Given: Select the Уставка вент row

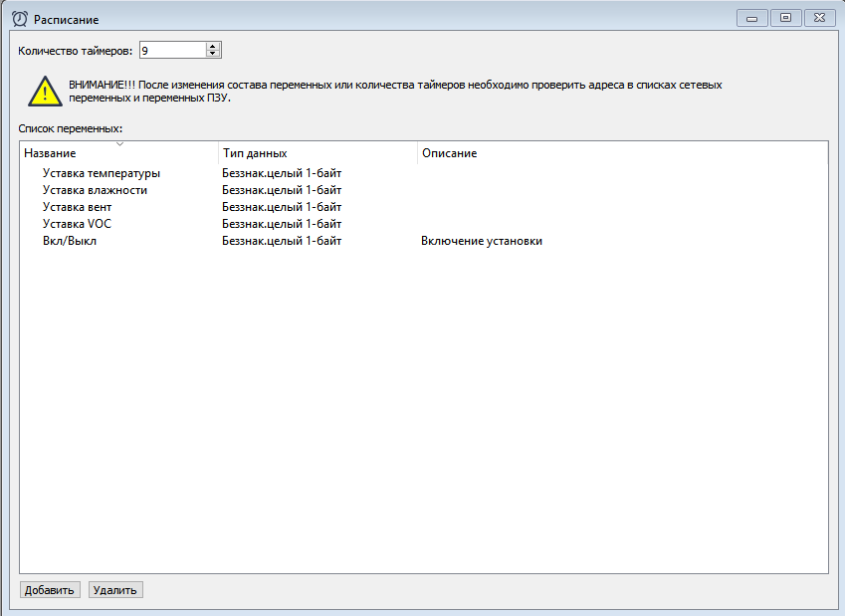Looking at the screenshot, I should pos(80,206).
